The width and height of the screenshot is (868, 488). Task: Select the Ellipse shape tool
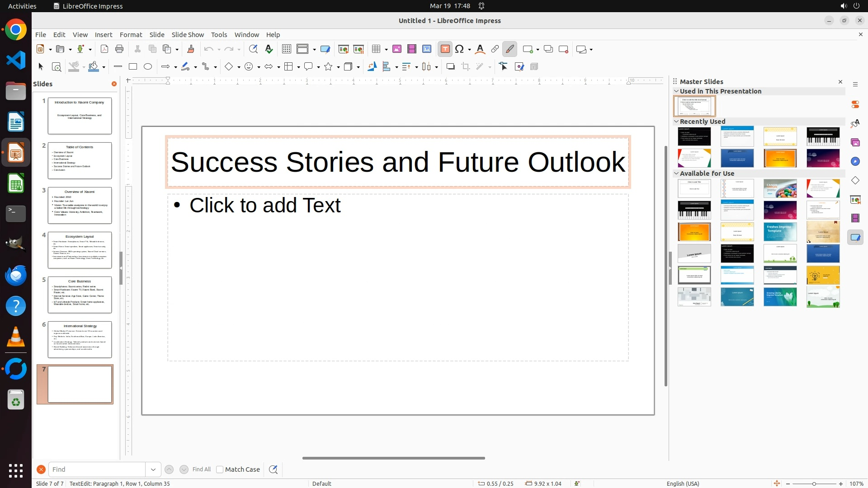click(x=148, y=67)
